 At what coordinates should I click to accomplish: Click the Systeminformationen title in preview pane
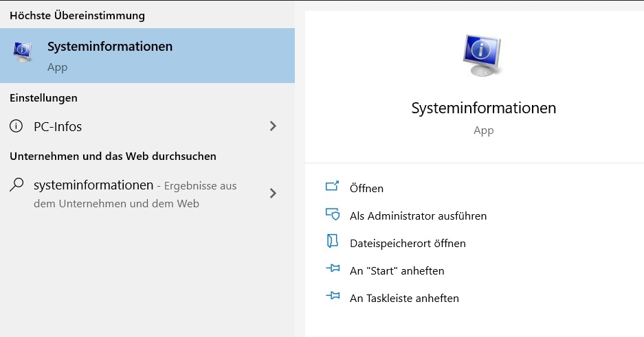tap(483, 108)
